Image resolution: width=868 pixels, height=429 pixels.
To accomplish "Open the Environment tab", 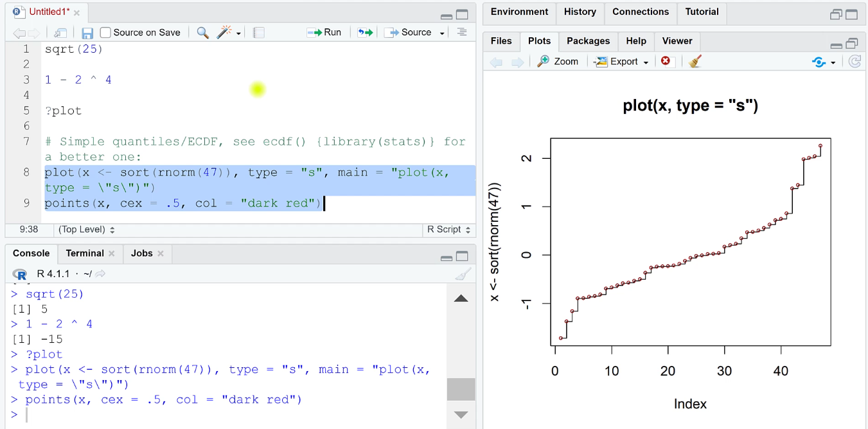I will coord(520,12).
